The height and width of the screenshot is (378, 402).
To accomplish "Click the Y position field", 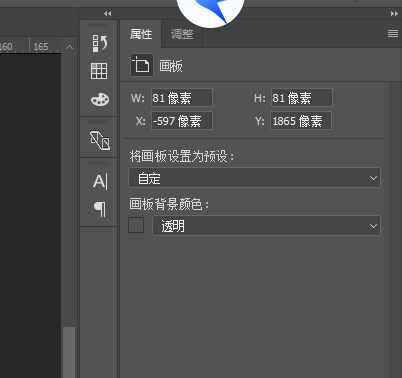I will (301, 120).
